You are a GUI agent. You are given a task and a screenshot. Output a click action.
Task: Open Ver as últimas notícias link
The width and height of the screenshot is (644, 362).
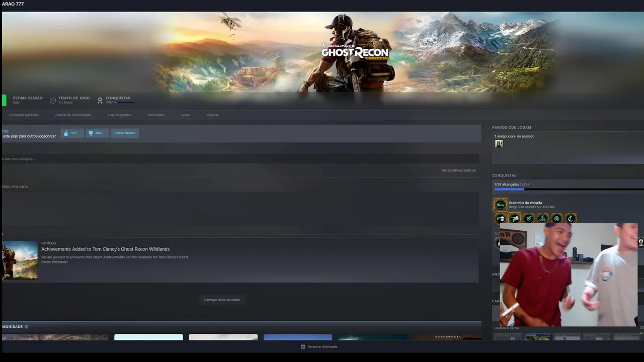tap(459, 170)
